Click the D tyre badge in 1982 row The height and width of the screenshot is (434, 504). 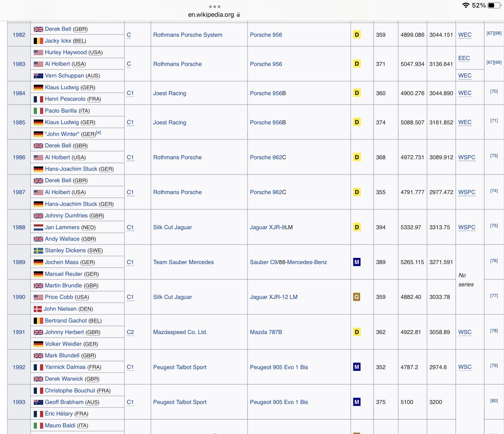click(357, 35)
